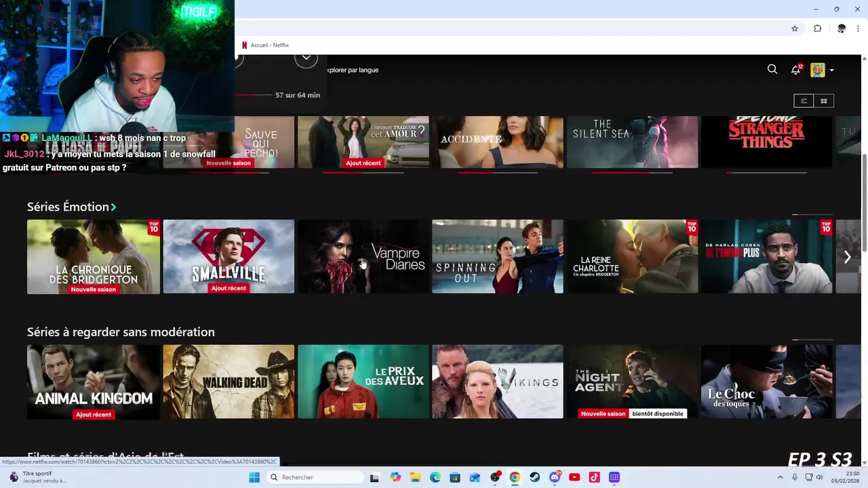The height and width of the screenshot is (488, 868).
Task: Open Spinning Out thumbnail
Action: point(498,257)
